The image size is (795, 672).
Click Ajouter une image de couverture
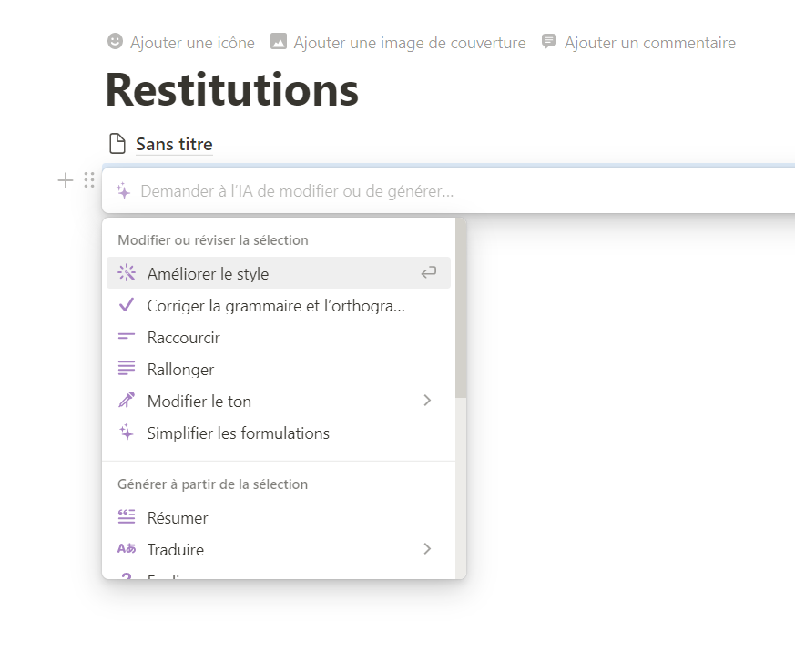[x=399, y=42]
